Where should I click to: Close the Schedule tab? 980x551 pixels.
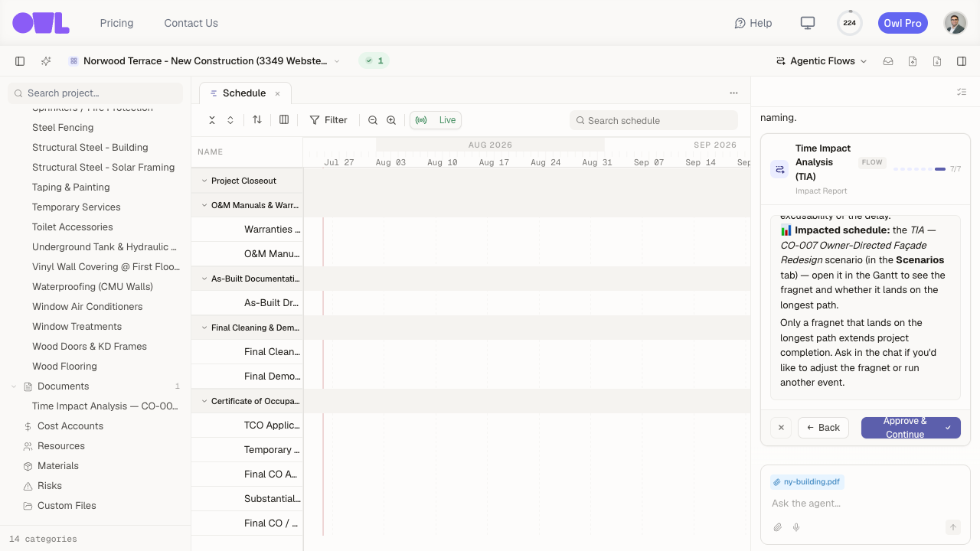(278, 93)
